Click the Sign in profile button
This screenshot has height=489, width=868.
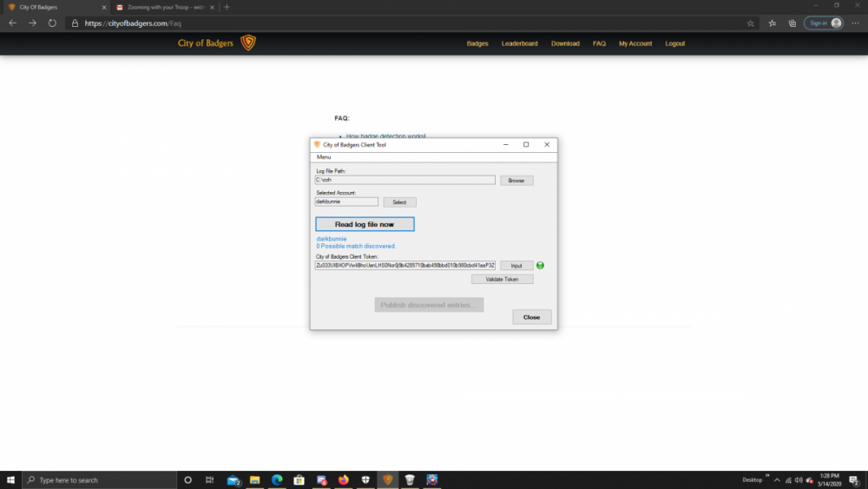pos(824,23)
